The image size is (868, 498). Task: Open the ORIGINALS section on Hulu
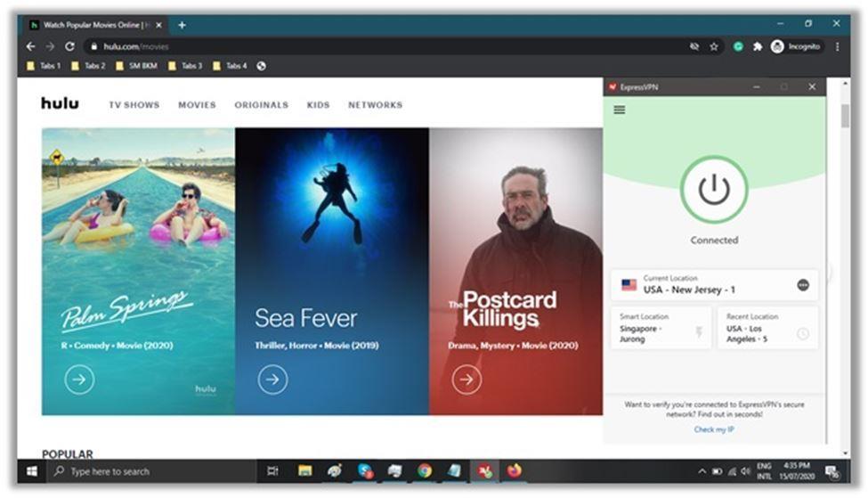(261, 105)
